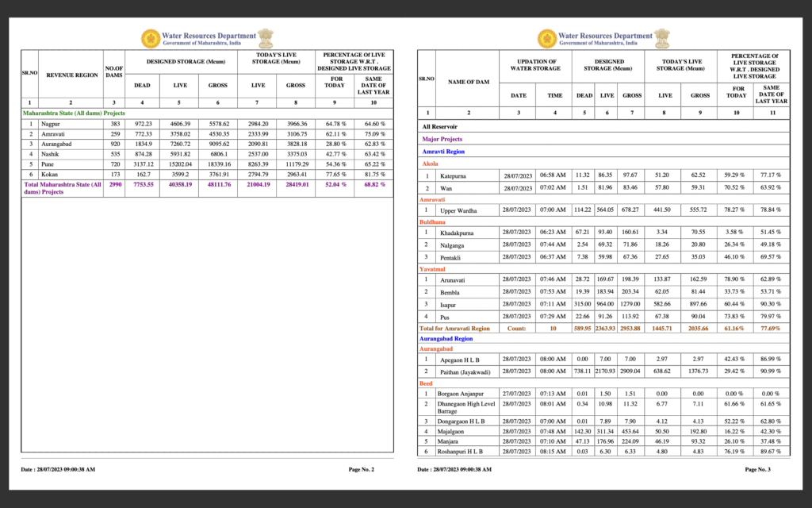
Task: Click the Amravati Region total 61.16%
Action: (733, 329)
